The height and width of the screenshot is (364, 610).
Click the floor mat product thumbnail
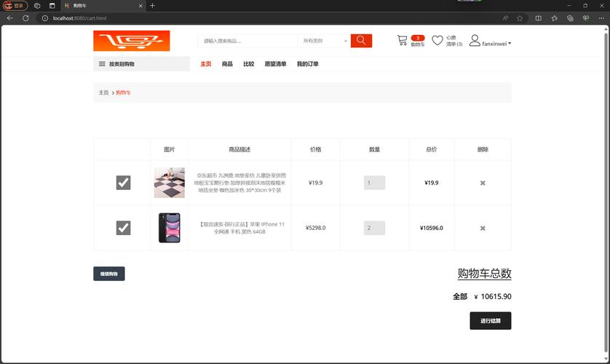pyautogui.click(x=169, y=183)
